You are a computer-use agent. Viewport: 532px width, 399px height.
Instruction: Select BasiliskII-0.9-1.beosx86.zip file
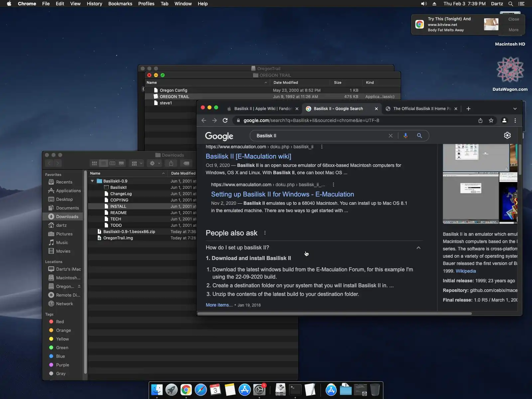(x=129, y=232)
